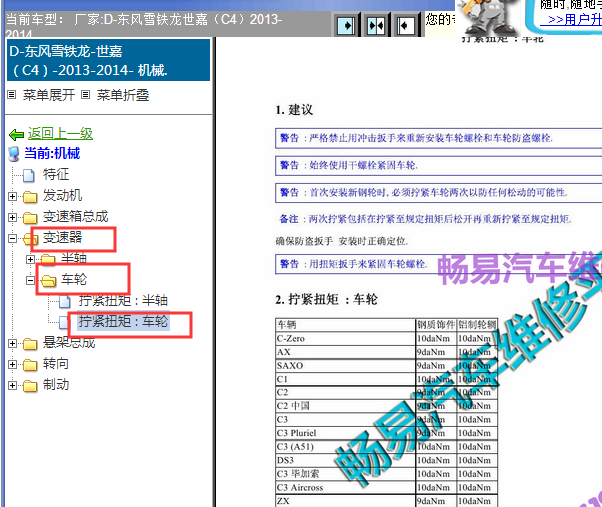Open the 特征 document item
Image resolution: width=602 pixels, height=507 pixels.
56,174
